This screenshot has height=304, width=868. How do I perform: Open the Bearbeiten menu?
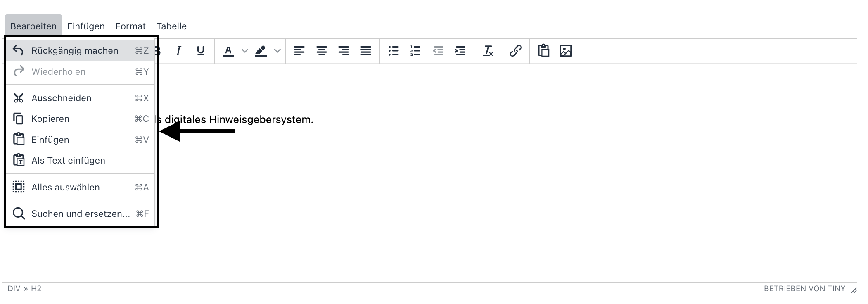tap(33, 26)
